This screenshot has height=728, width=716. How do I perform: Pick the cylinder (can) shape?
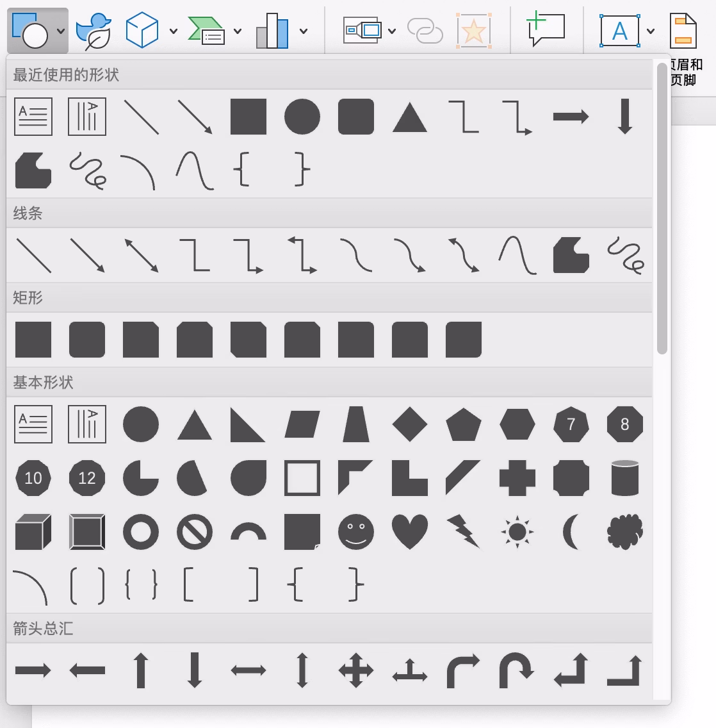624,478
